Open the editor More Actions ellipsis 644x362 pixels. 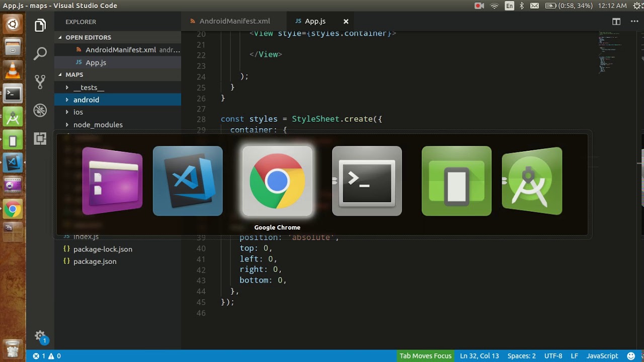click(x=634, y=21)
